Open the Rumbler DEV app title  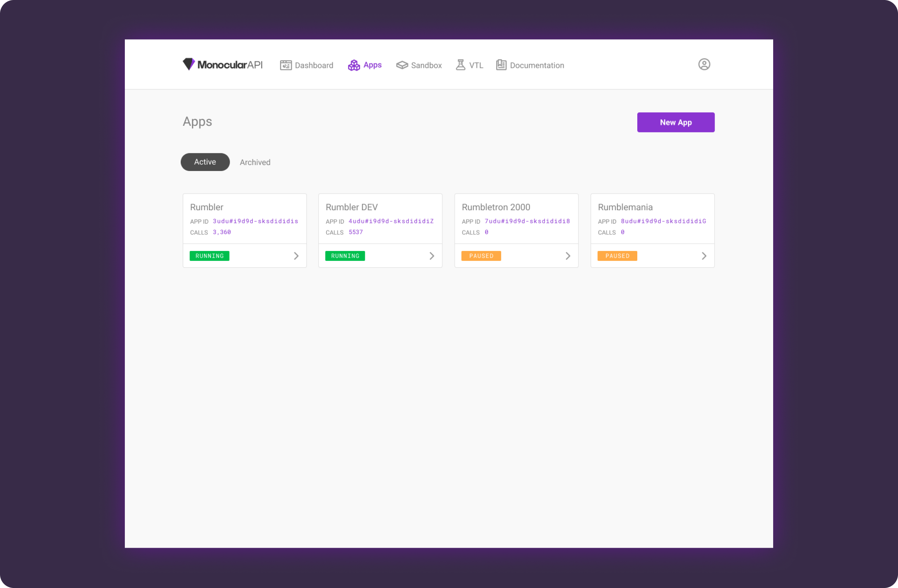[x=352, y=207]
